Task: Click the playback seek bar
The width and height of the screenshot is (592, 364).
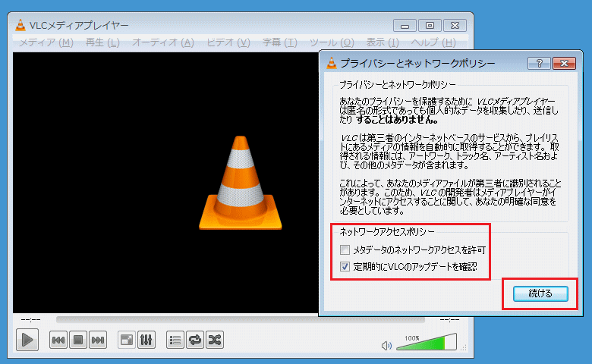Action: click(241, 320)
